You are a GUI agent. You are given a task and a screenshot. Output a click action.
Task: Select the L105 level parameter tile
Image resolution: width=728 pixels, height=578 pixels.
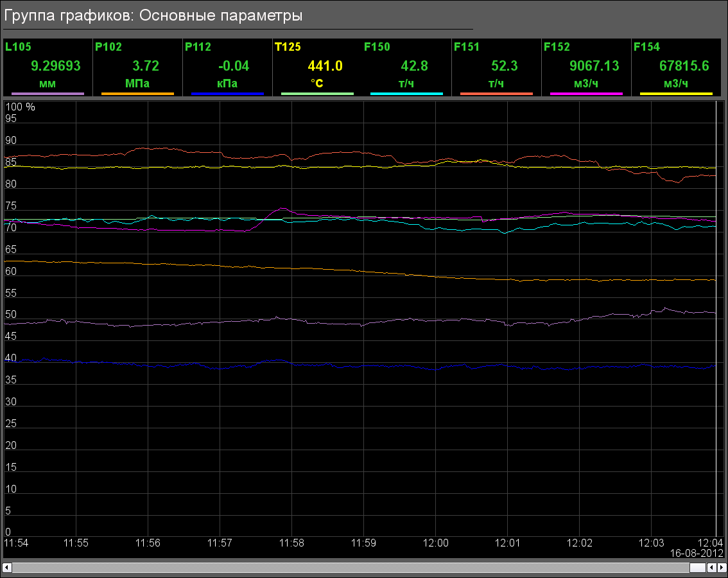(48, 67)
